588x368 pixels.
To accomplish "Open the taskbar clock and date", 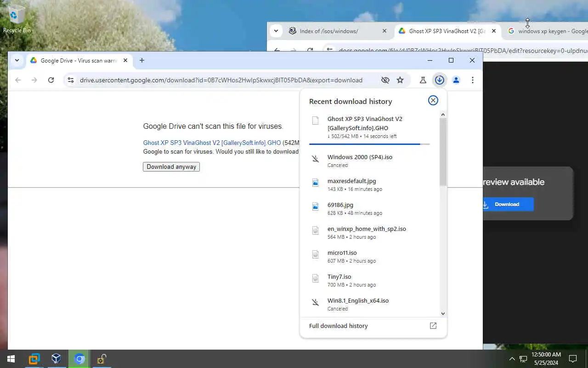I will pyautogui.click(x=546, y=359).
